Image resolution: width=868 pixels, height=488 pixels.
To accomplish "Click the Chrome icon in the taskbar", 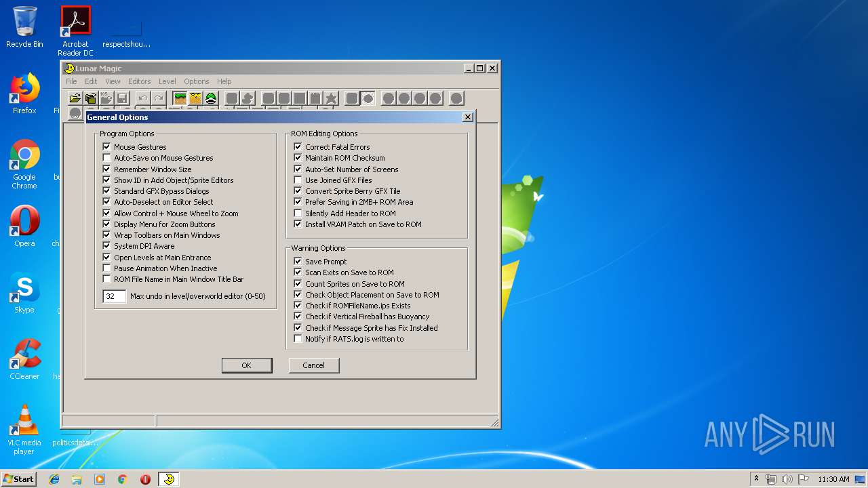I will coord(123,479).
